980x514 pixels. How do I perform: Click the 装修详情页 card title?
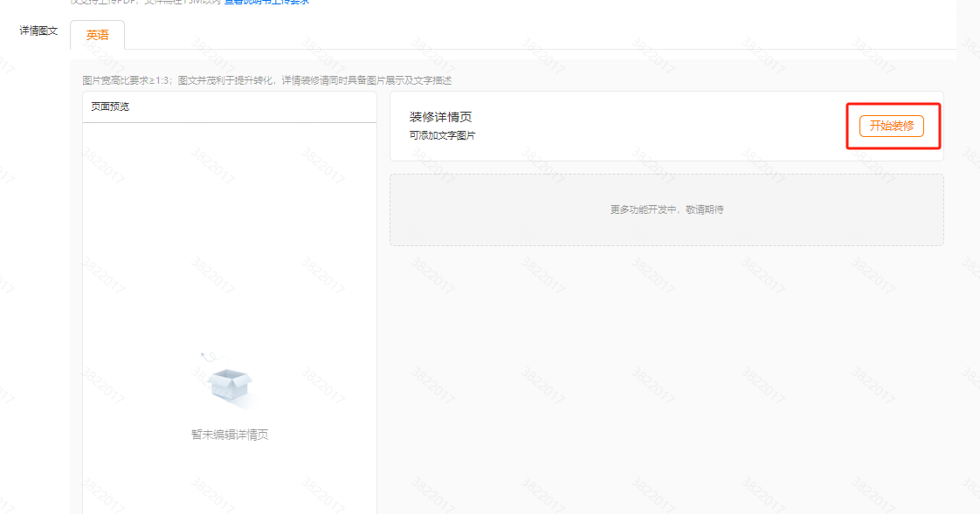pyautogui.click(x=440, y=117)
